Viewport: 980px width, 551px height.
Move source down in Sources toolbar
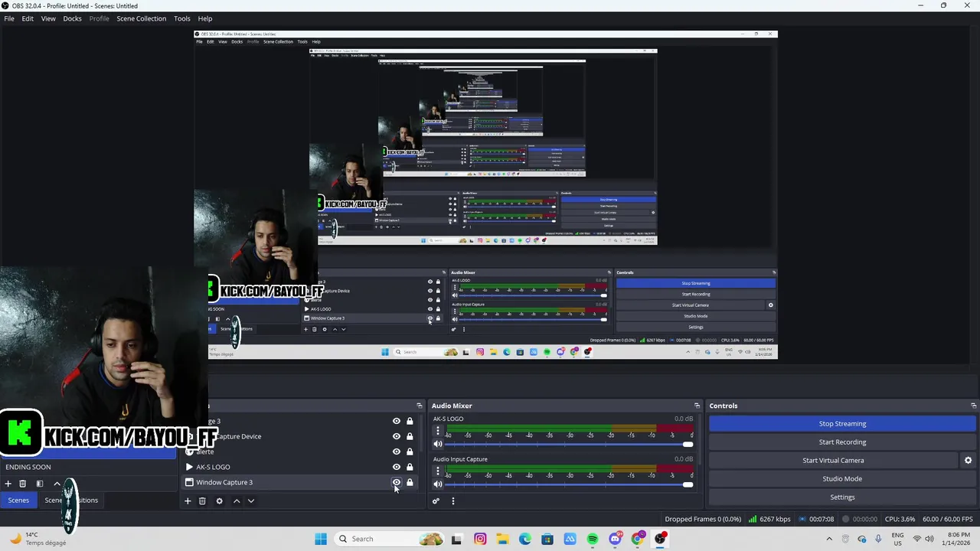[250, 501]
